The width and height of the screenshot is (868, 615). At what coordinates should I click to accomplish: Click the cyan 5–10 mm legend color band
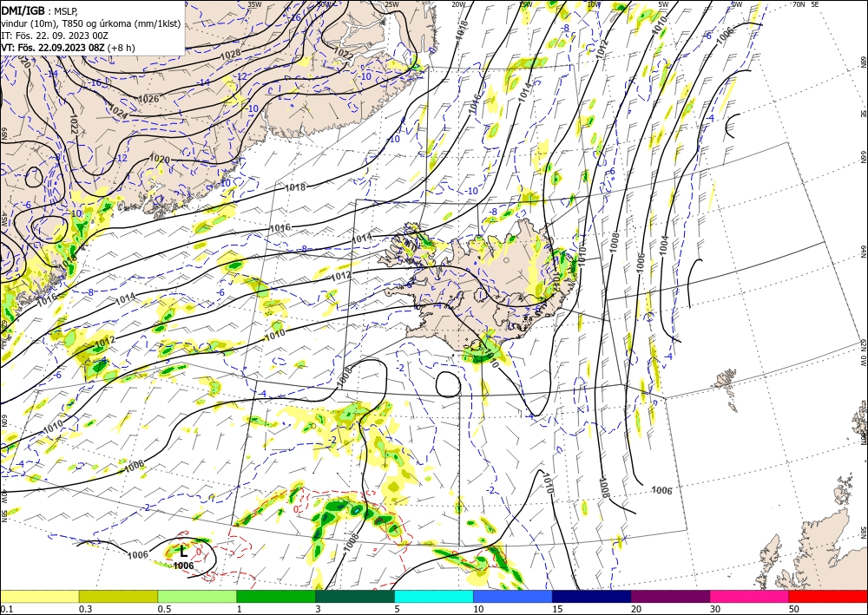434,596
